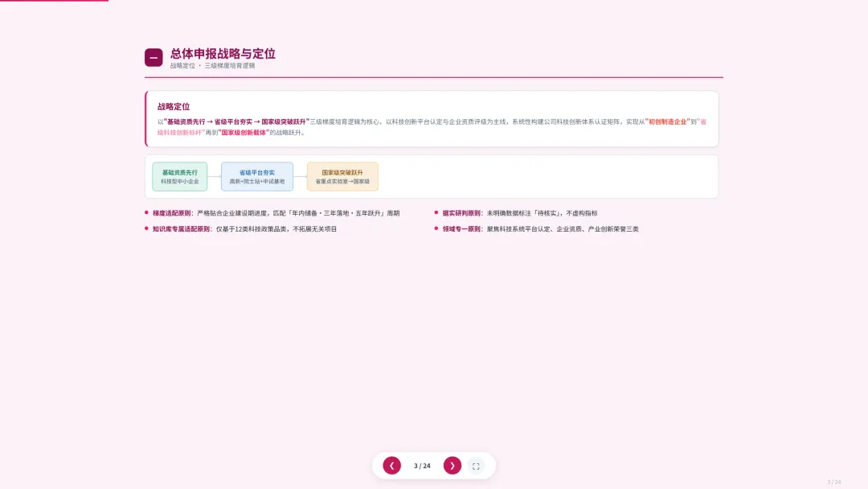
Task: Enter fullscreen presentation mode
Action: [476, 466]
